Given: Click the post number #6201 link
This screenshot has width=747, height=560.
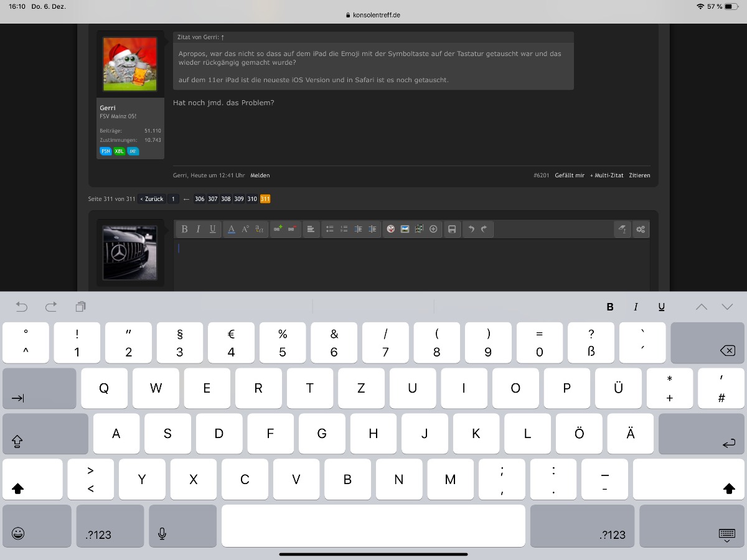Looking at the screenshot, I should (x=542, y=175).
